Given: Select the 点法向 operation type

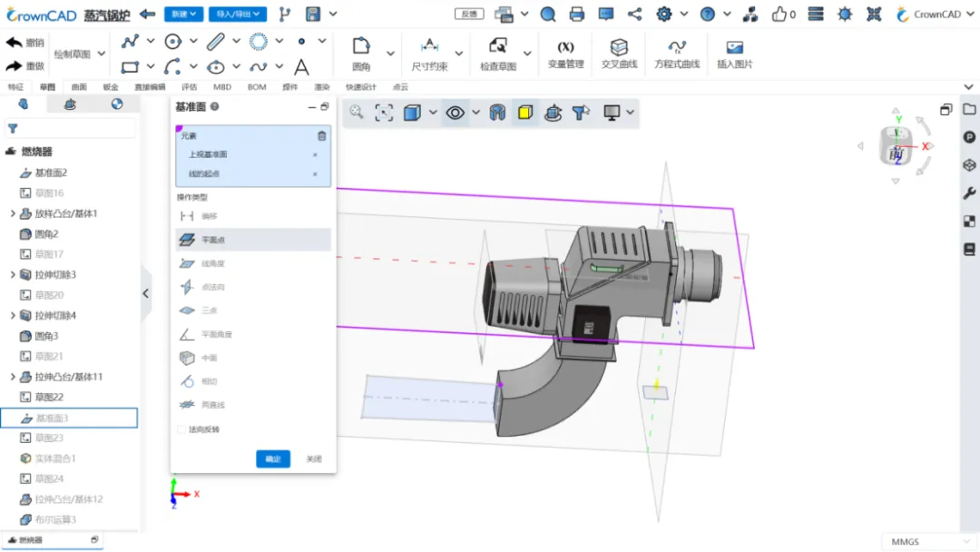Looking at the screenshot, I should click(253, 287).
